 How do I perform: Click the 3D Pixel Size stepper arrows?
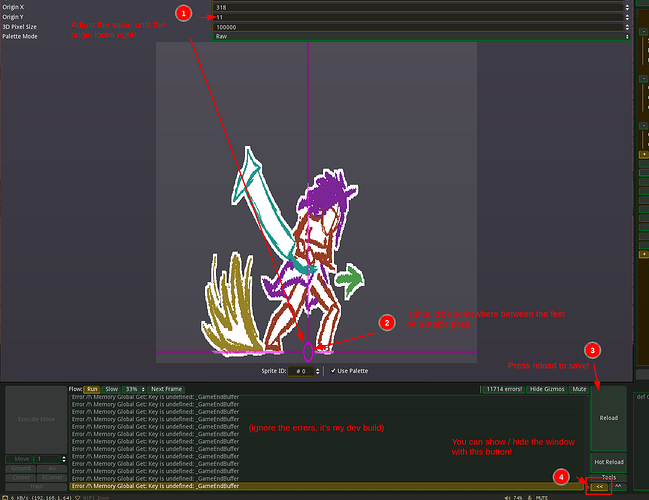(627, 27)
